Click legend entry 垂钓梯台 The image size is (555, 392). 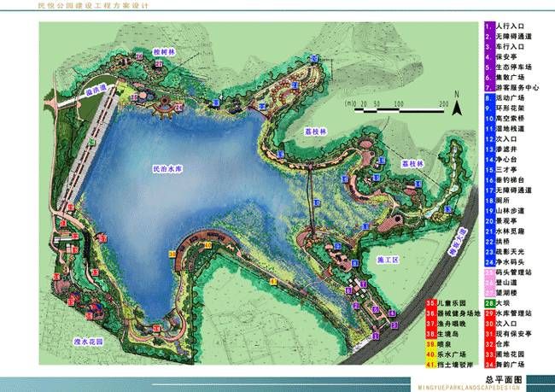505,180
